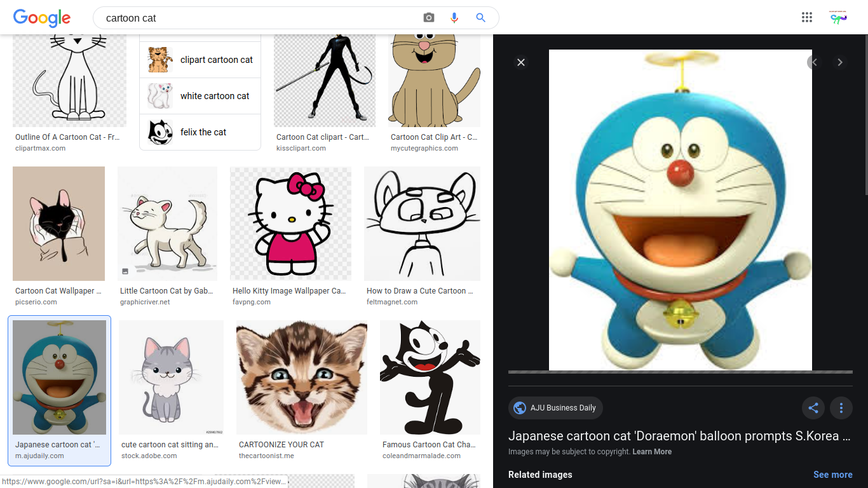Click the mycutegraphics.com source link
868x488 pixels.
pos(424,148)
